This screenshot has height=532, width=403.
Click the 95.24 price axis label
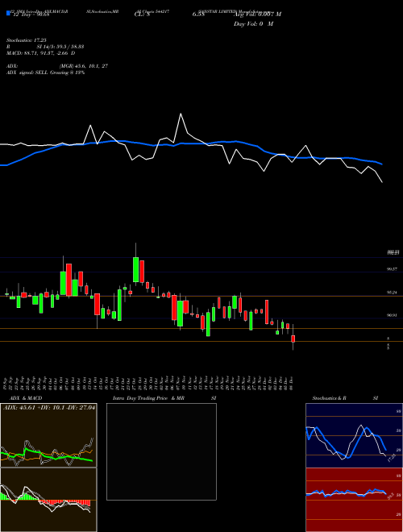[392, 292]
